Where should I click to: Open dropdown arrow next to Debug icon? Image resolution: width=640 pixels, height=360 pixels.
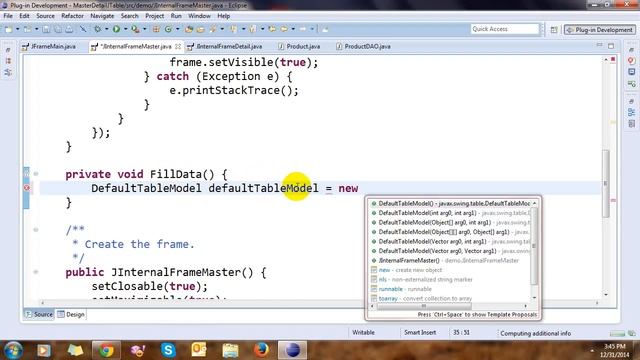(x=106, y=29)
